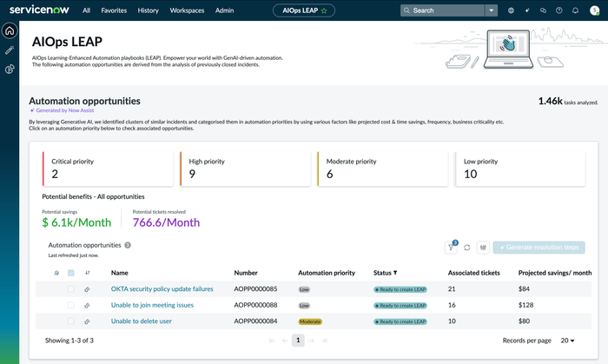This screenshot has height=364, width=608.
Task: Open the help question mark icon
Action: tap(559, 10)
